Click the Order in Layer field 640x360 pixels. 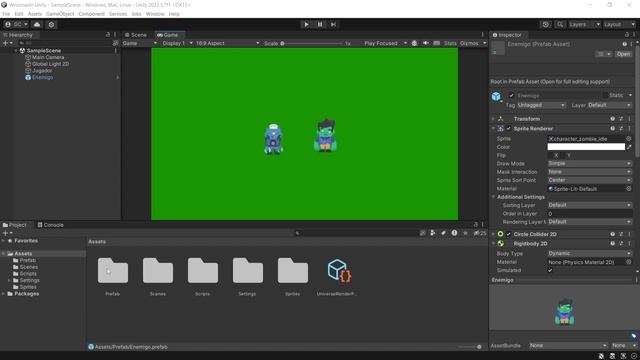point(589,213)
